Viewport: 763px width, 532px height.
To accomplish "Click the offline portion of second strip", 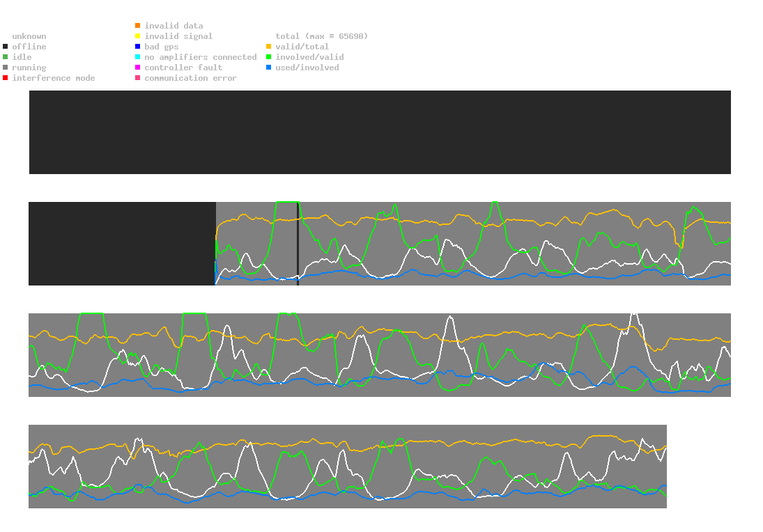I will (x=122, y=244).
